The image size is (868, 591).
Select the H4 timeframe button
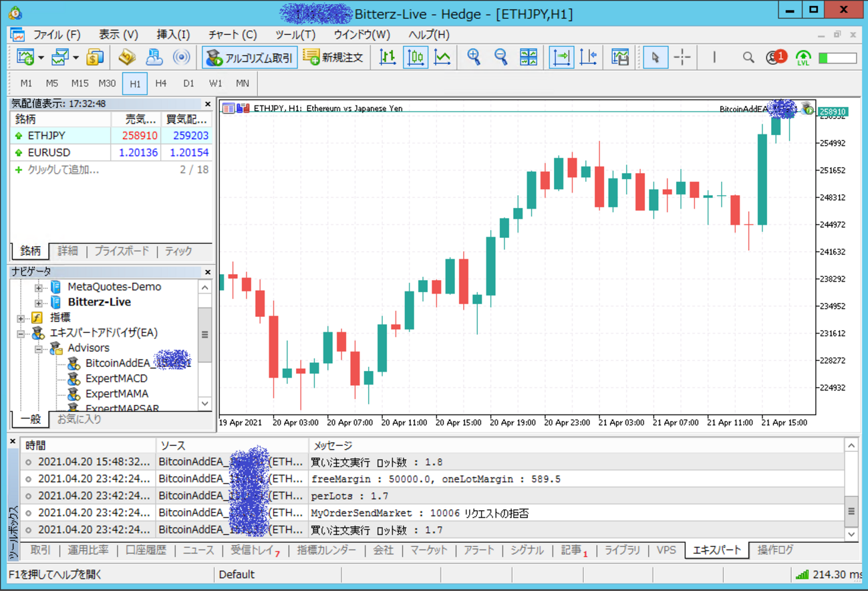[161, 84]
